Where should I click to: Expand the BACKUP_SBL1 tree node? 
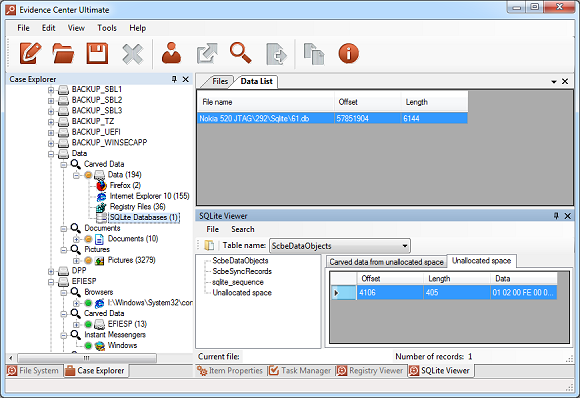(x=51, y=90)
